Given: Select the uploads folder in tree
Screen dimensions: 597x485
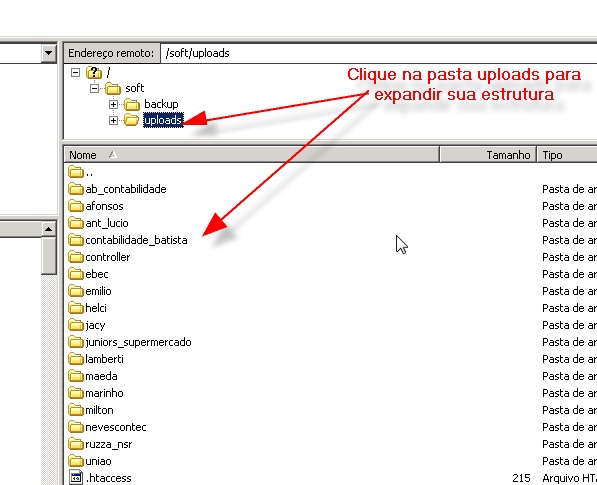Looking at the screenshot, I should (x=163, y=120).
